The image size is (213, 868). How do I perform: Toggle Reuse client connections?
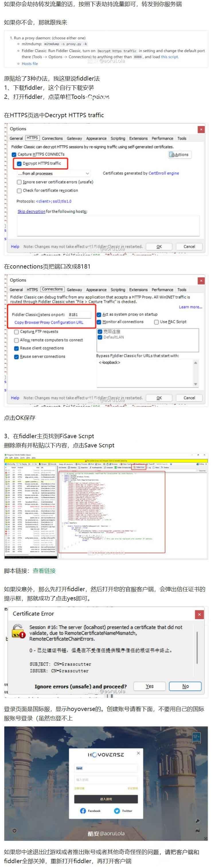coord(16,348)
